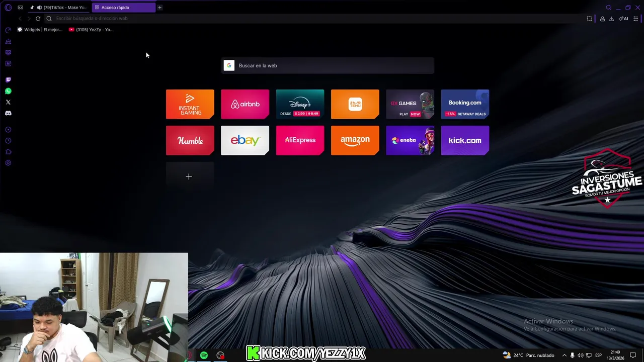
Task: Open the profile account icon
Action: tap(602, 19)
